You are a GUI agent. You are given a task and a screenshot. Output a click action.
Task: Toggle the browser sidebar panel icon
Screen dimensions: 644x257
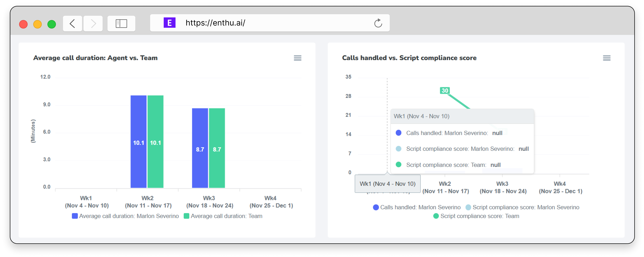point(121,23)
